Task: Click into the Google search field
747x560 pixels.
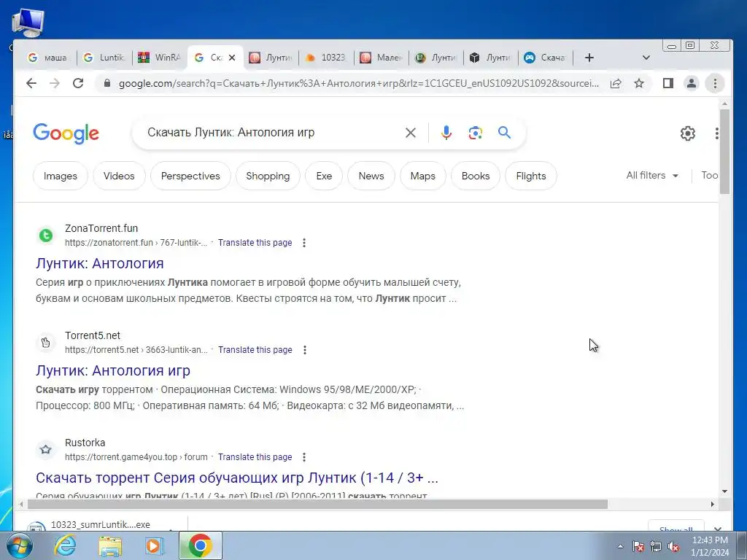Action: pyautogui.click(x=271, y=133)
